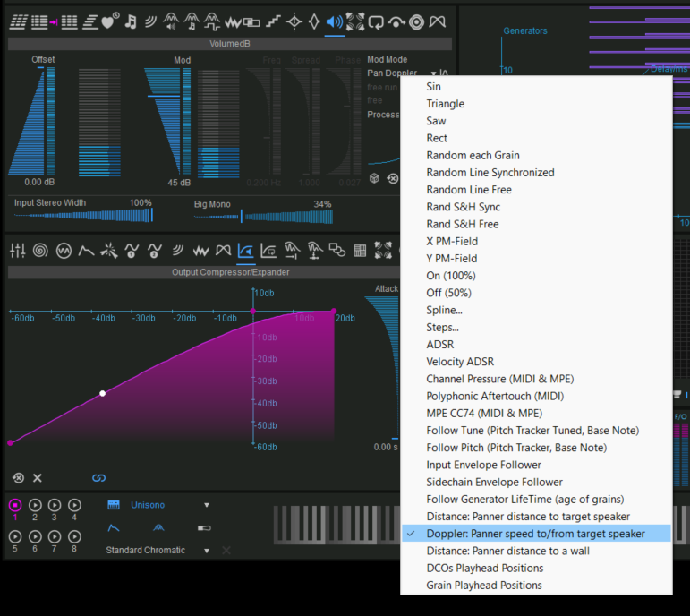Open the wave number 1 icon
Screen dimensions: 690x616
point(132,251)
